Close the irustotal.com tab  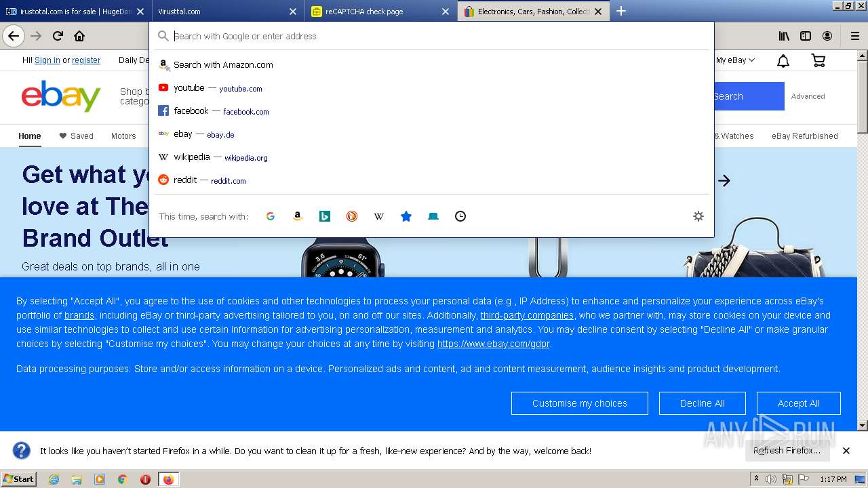140,12
